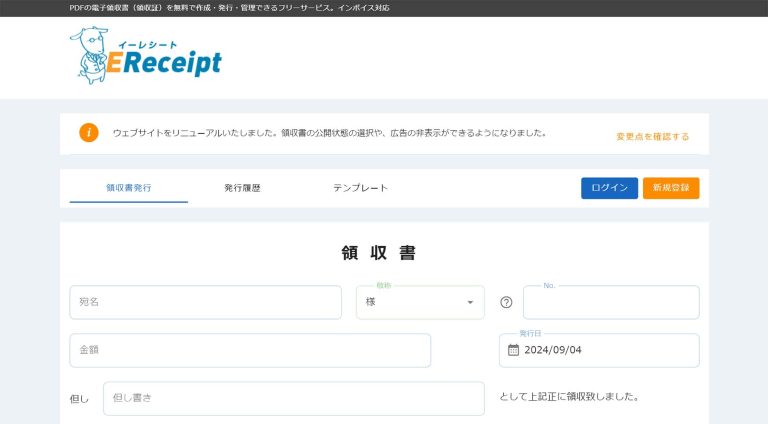Image resolution: width=768 pixels, height=424 pixels.
Task: Switch to the 領収書発行 tab
Action: [x=129, y=188]
